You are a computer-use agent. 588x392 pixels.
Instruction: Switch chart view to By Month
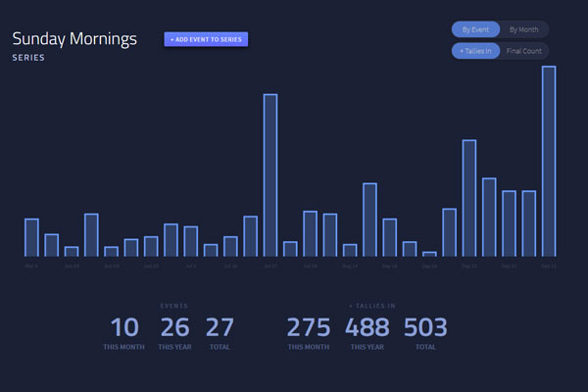524,29
